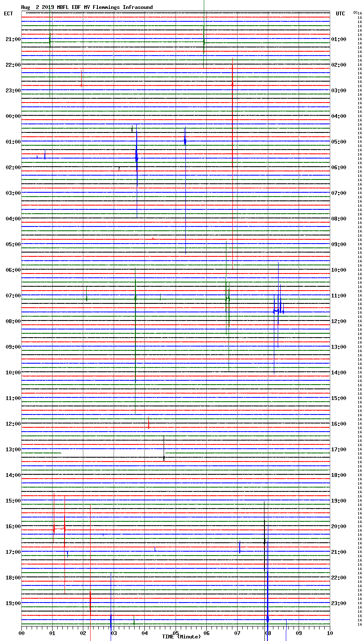
Task: Click minute tick label '06'
Action: click(x=206, y=633)
